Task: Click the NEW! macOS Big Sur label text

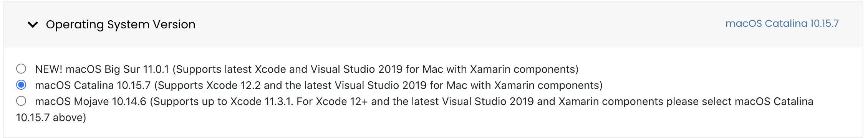Action: (306, 69)
